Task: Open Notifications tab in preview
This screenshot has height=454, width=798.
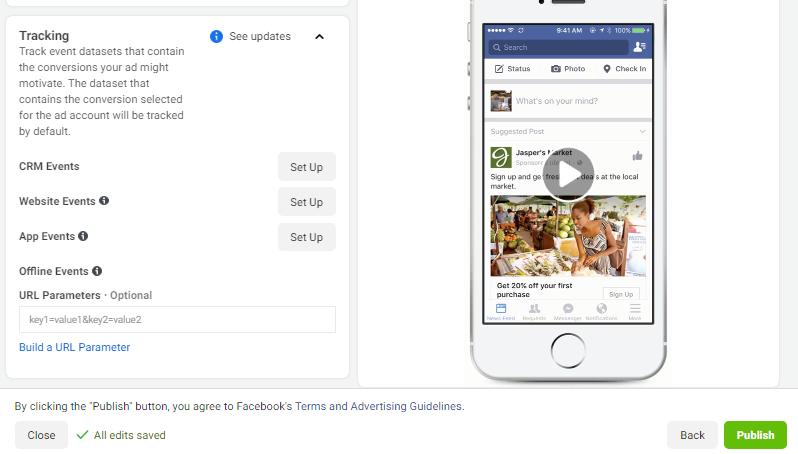Action: coord(602,311)
